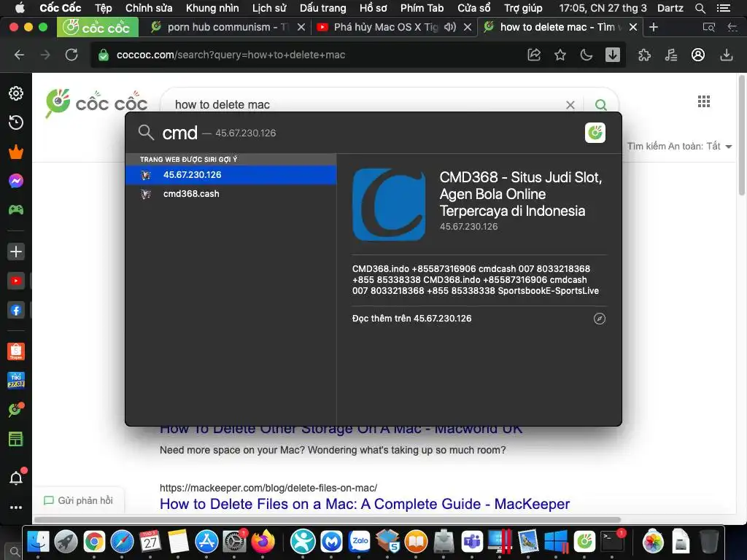Open the Dấu trang menu
Screen dimensions: 747x560
322,7
